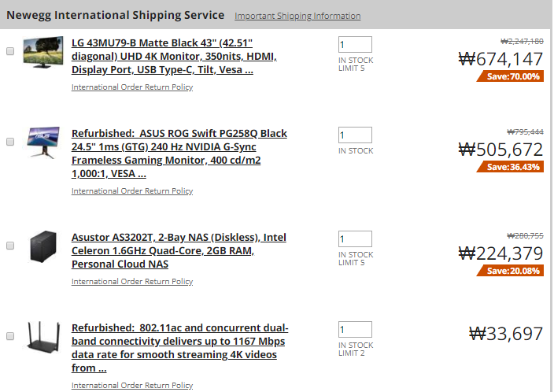Open Important Shipping Information link
This screenshot has width=554, height=392.
tap(297, 16)
